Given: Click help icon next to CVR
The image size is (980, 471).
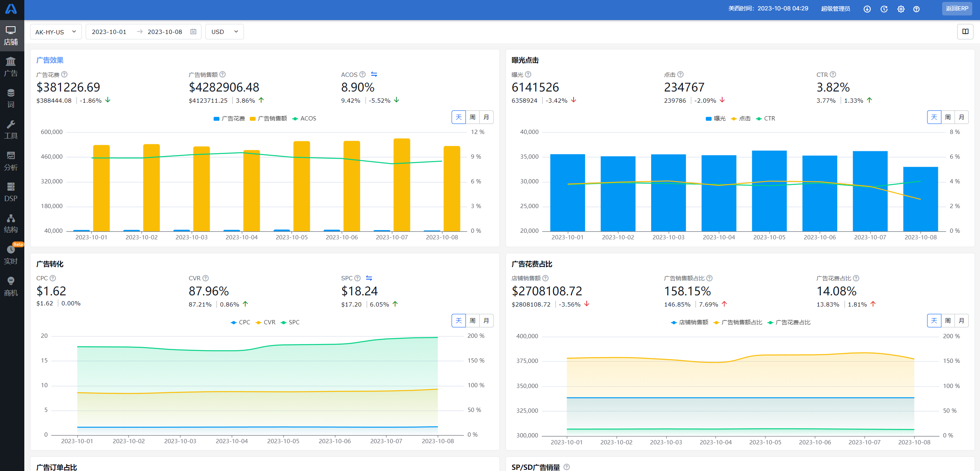Looking at the screenshot, I should click(x=205, y=278).
